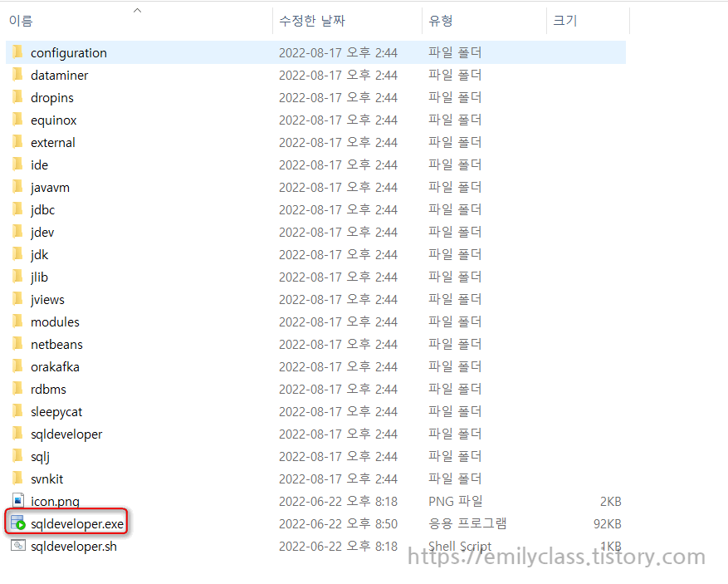
Task: Select the orakafka folder name
Action: [x=55, y=367]
